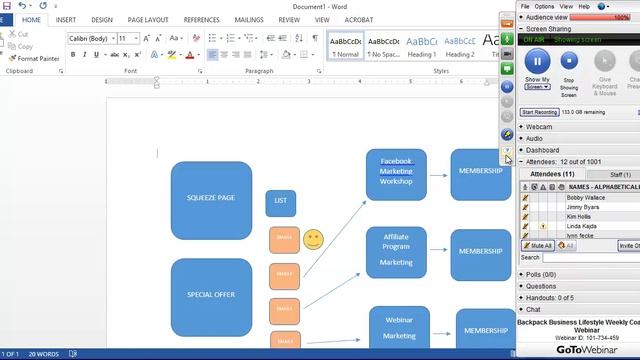
Task: Expand the Chat pane
Action: (x=521, y=309)
